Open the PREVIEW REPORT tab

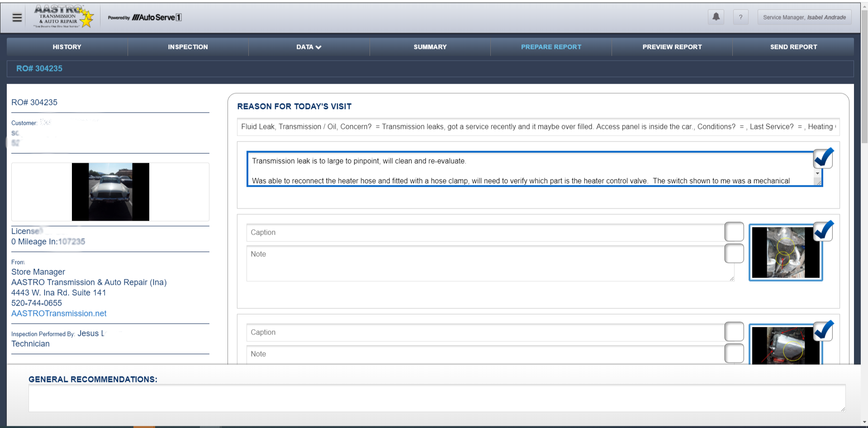pyautogui.click(x=672, y=47)
